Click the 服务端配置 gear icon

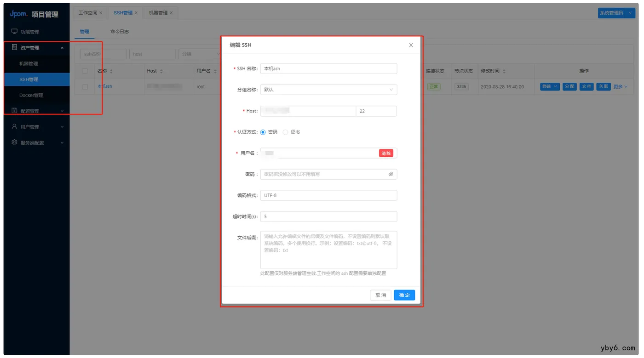[x=14, y=142]
